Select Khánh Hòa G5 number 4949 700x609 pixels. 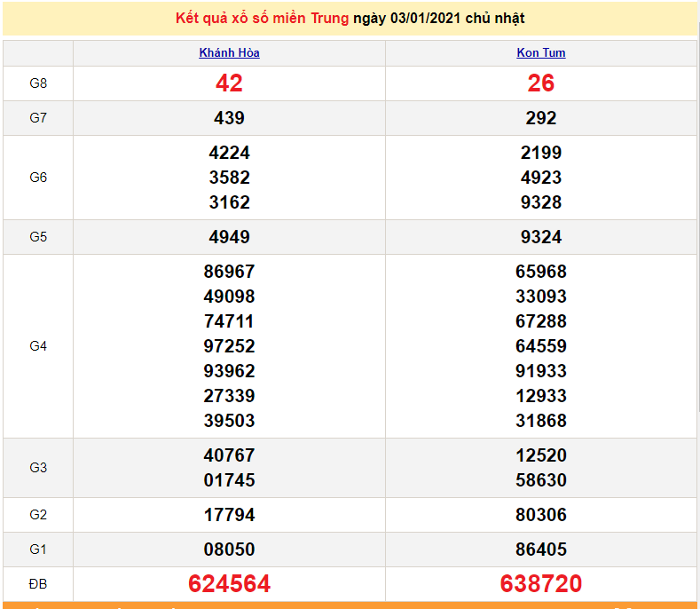[229, 237]
